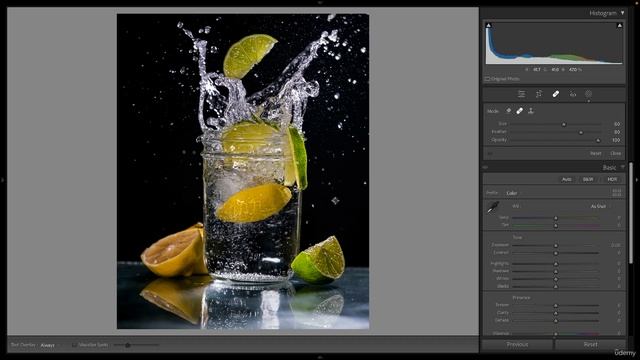This screenshot has height=360, width=640.
Task: Select the Healing bandage tool in tool strip
Action: (x=556, y=94)
